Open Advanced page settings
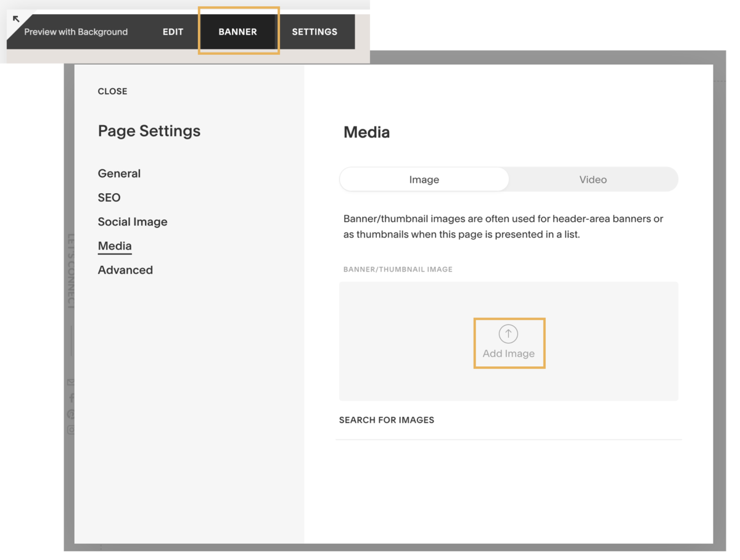The image size is (740, 560). tap(125, 270)
